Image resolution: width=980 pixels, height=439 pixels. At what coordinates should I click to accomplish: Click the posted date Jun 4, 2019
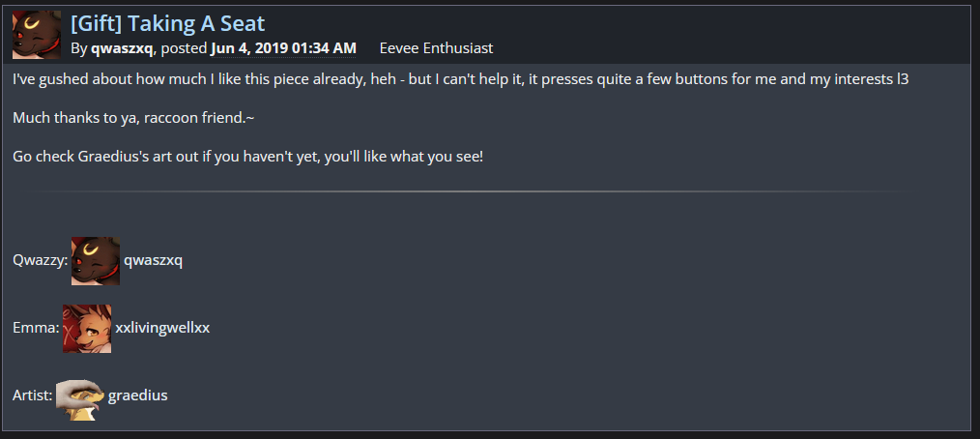pos(283,48)
